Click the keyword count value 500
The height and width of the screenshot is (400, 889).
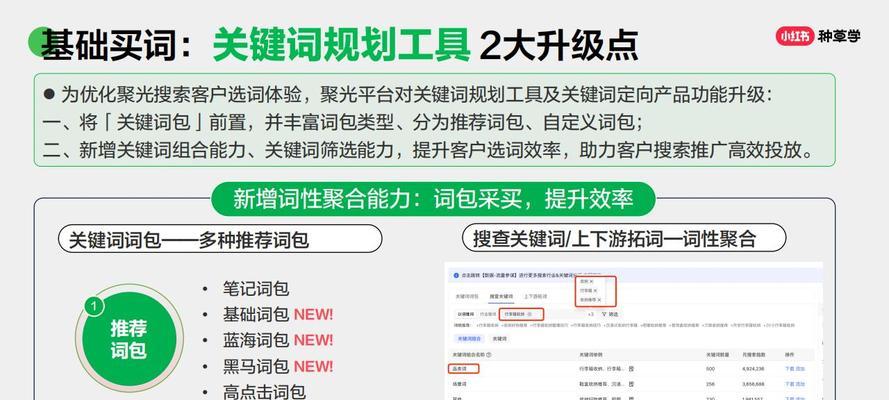pos(710,369)
